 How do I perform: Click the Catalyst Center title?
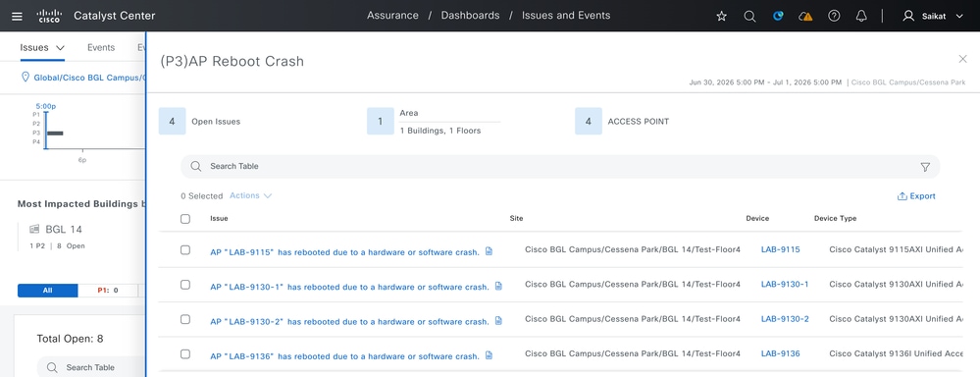pos(115,17)
